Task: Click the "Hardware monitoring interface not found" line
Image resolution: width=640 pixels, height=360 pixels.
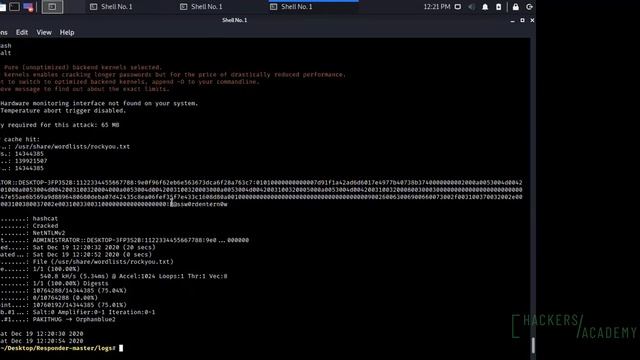Action: tap(99, 103)
